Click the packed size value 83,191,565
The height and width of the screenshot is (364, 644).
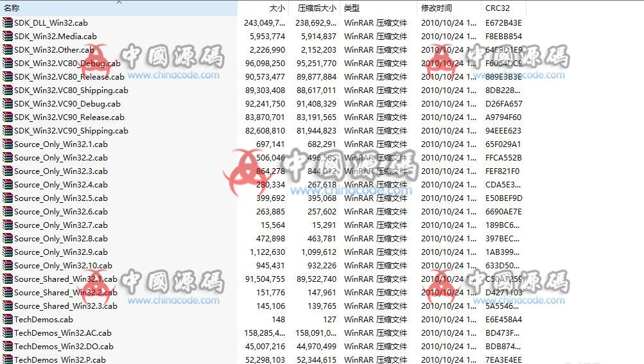pos(317,117)
